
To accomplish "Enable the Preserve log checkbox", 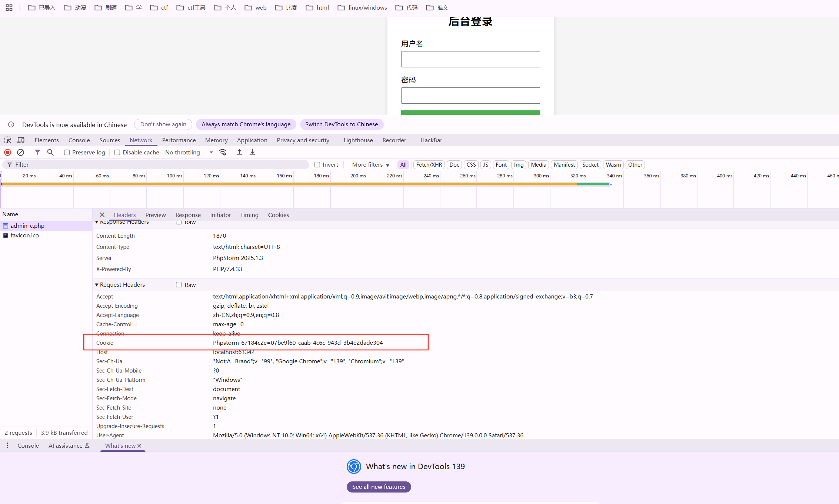I will [67, 152].
